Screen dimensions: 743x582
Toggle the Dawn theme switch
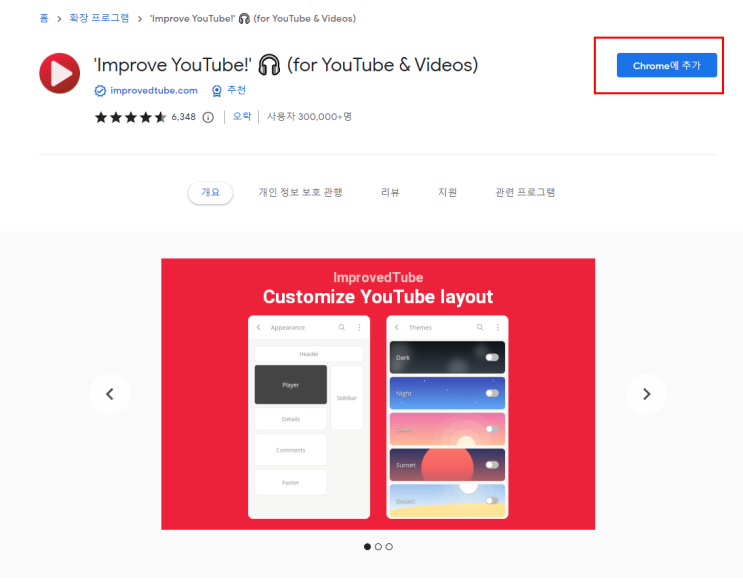tap(492, 429)
